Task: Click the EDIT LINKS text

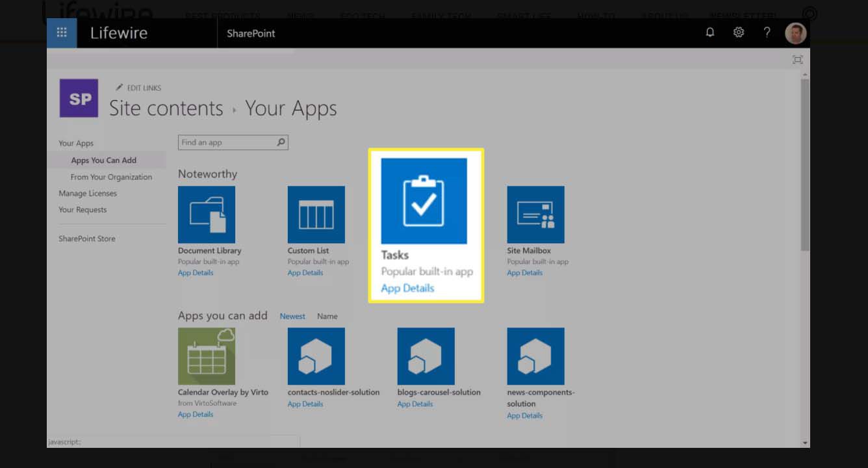Action: pos(144,88)
